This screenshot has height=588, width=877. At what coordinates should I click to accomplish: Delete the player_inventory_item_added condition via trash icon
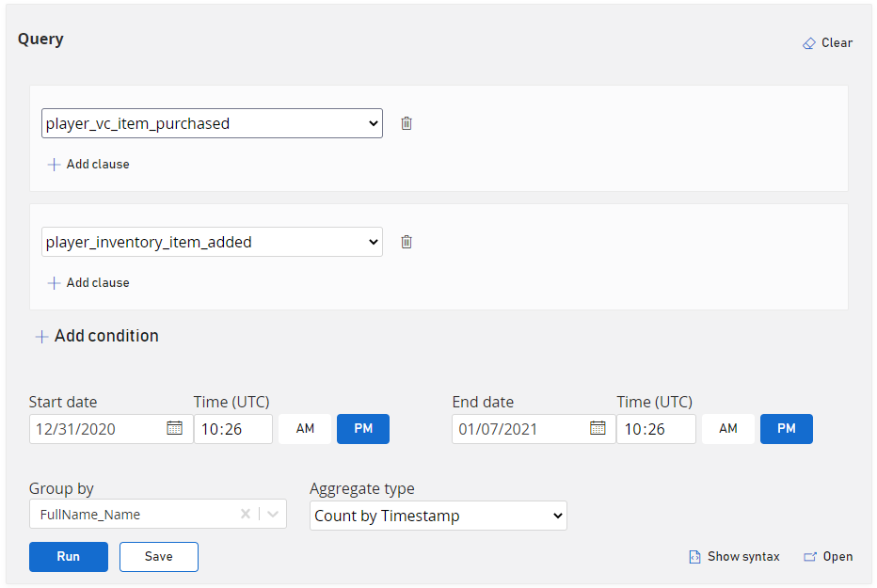[407, 242]
